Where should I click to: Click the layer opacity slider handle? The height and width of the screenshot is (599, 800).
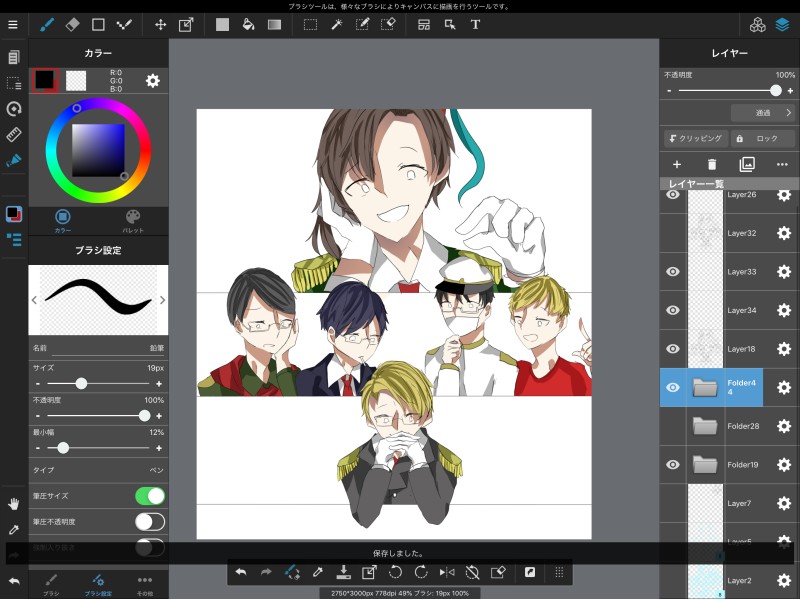(776, 91)
